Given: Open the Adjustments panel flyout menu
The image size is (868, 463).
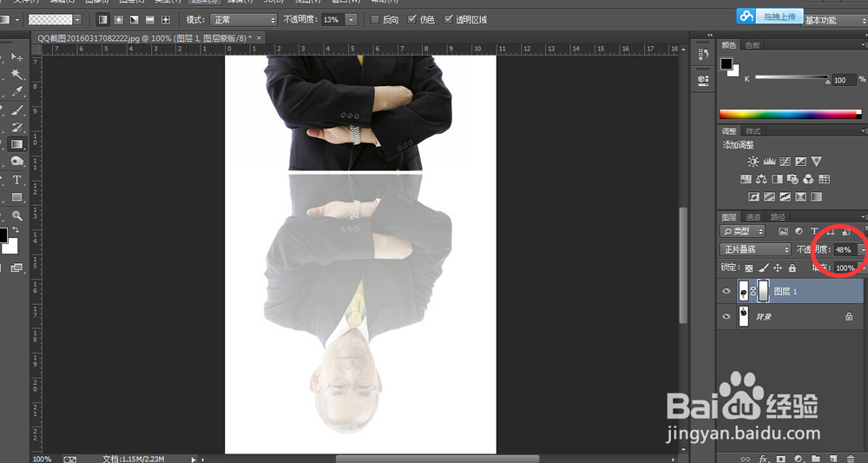Looking at the screenshot, I should coord(865,131).
